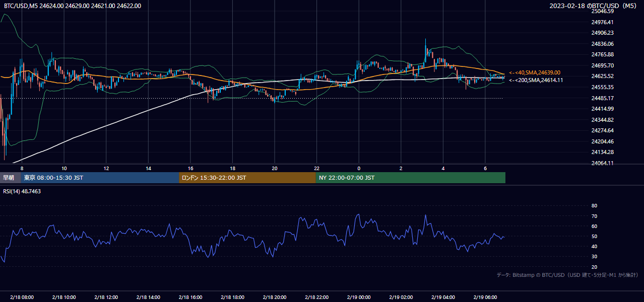Click the ロンドン 15:30-22:00 JST session bar
Viewport: 644px width, 302px height.
click(x=247, y=178)
